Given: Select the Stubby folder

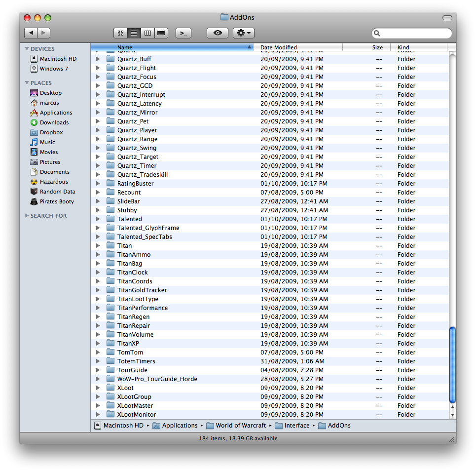Looking at the screenshot, I should coord(270,210).
